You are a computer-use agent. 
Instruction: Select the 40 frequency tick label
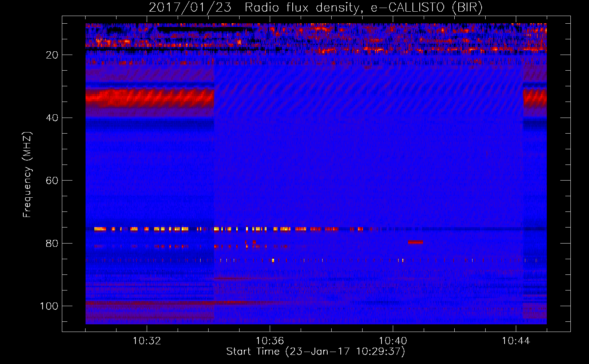(52, 118)
